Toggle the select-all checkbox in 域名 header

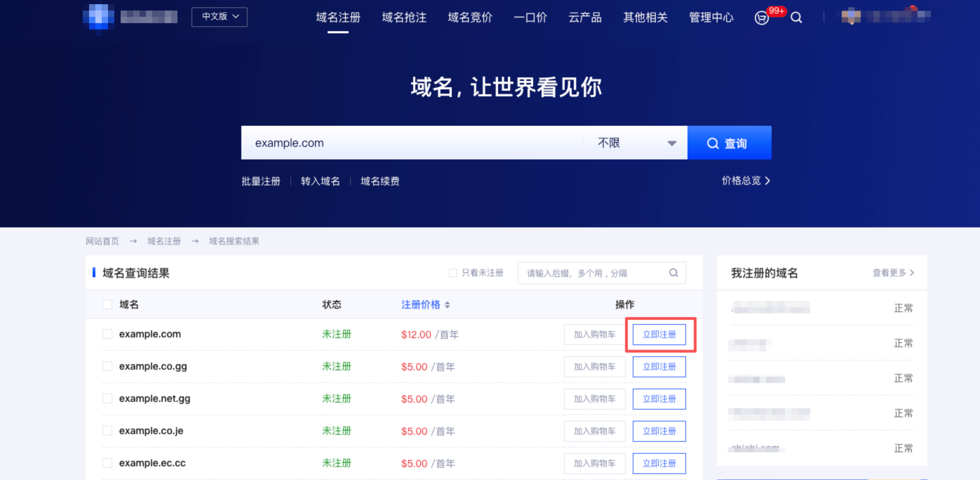click(x=107, y=304)
